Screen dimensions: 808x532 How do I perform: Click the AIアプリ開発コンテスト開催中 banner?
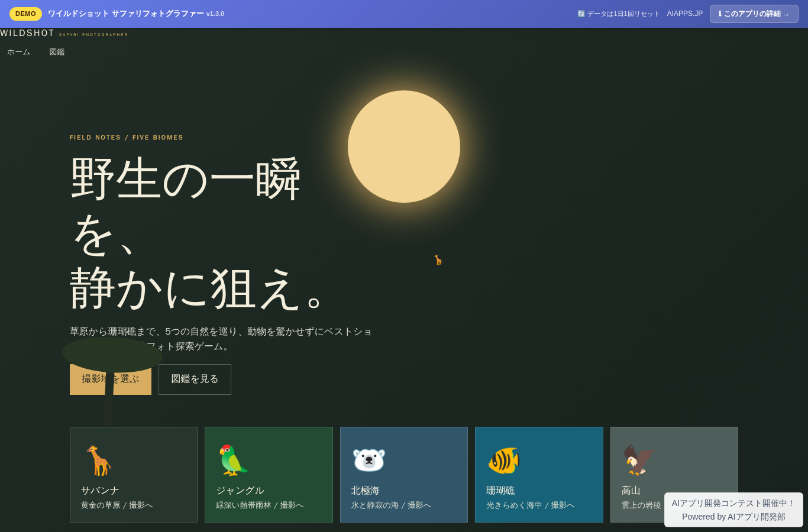click(x=733, y=510)
